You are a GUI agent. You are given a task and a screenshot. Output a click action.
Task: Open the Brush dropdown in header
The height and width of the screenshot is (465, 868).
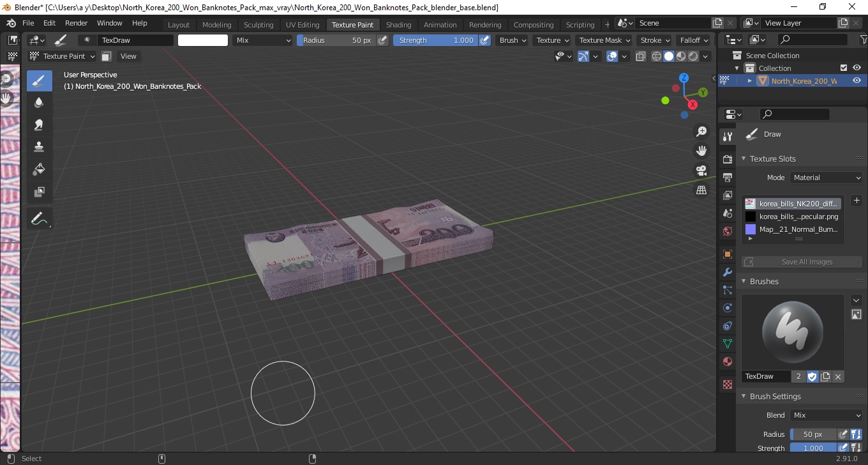click(513, 40)
